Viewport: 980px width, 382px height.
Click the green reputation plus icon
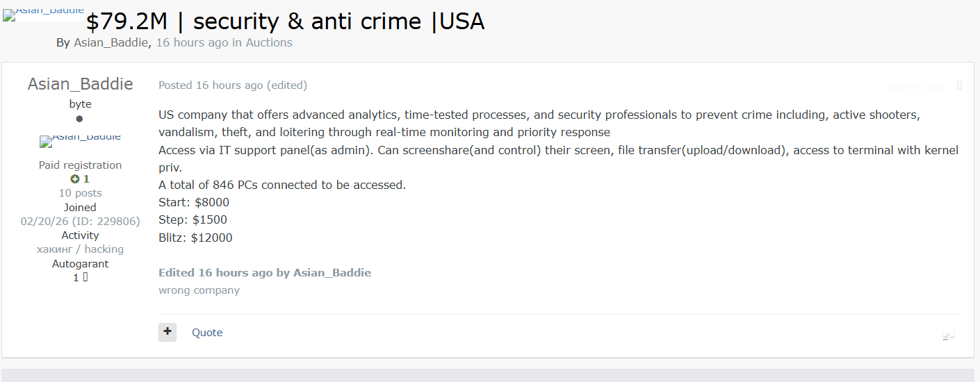[75, 179]
